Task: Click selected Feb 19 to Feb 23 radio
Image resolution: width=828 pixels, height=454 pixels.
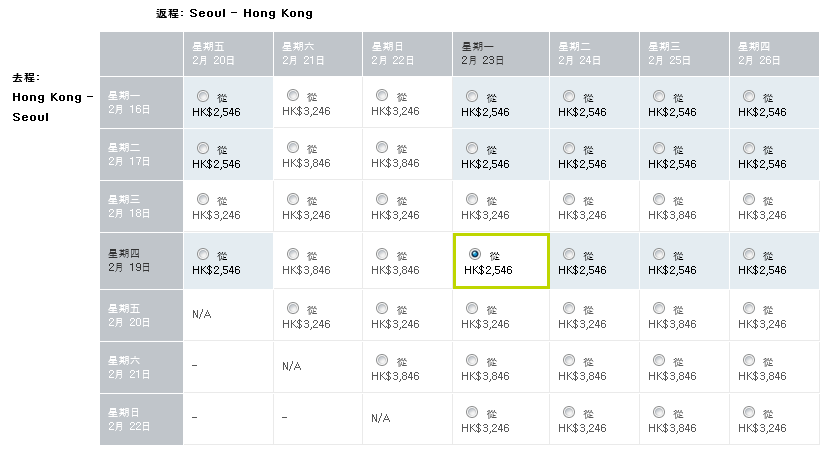Action: pos(475,255)
